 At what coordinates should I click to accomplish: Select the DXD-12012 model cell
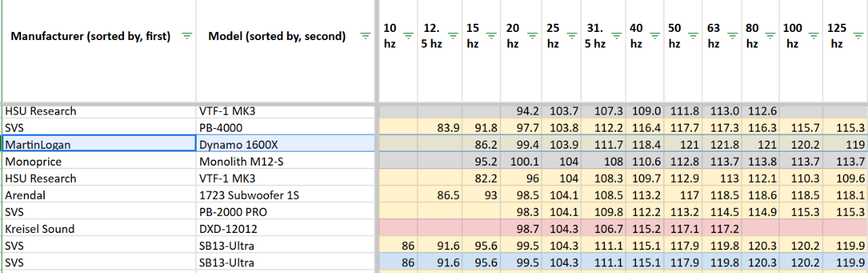[x=285, y=229]
